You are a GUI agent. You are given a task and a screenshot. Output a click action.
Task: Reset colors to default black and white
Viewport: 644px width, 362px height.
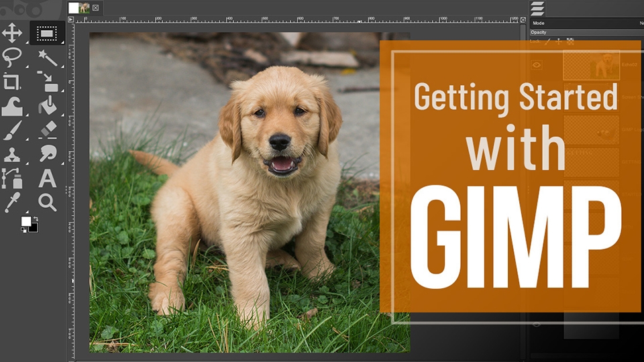[x=24, y=230]
